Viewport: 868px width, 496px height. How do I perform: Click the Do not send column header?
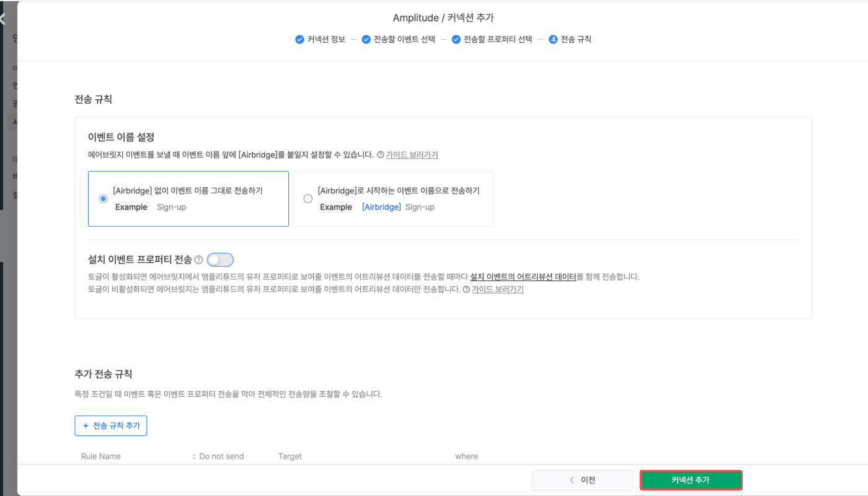[x=221, y=456]
